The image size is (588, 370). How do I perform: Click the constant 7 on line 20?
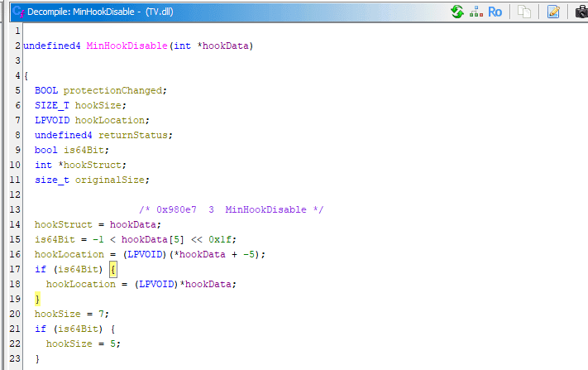(101, 314)
